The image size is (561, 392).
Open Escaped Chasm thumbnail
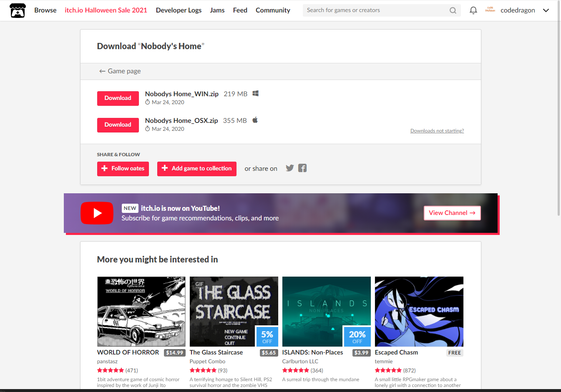419,312
